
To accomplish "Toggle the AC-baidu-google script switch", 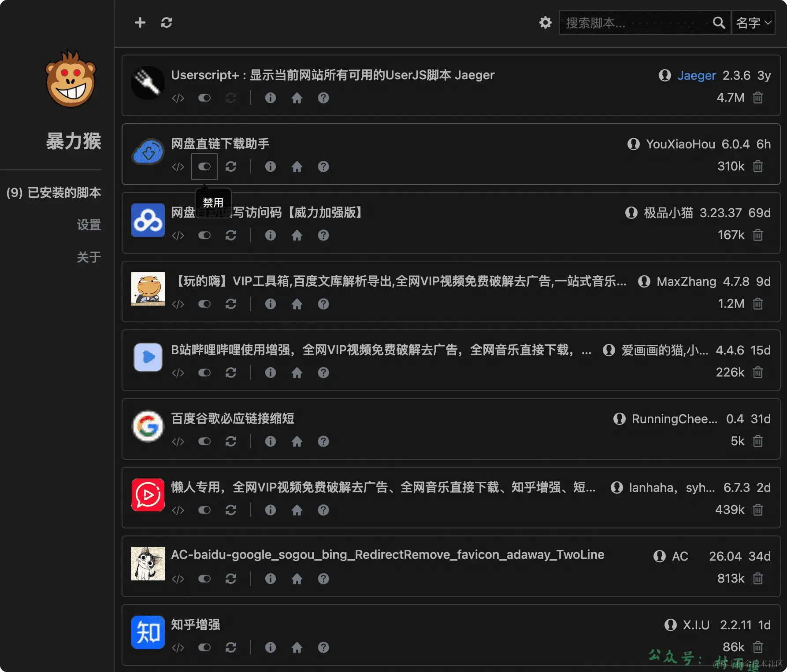I will click(204, 579).
